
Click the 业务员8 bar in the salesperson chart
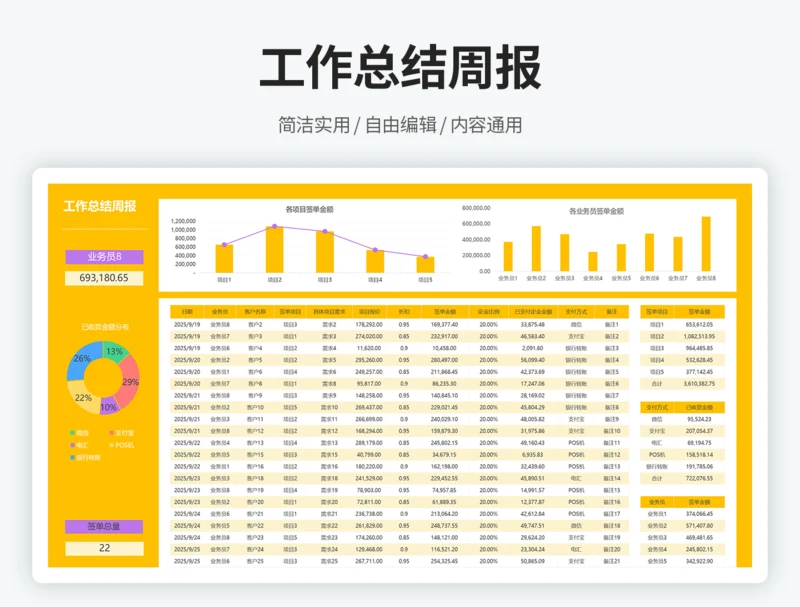tap(706, 244)
